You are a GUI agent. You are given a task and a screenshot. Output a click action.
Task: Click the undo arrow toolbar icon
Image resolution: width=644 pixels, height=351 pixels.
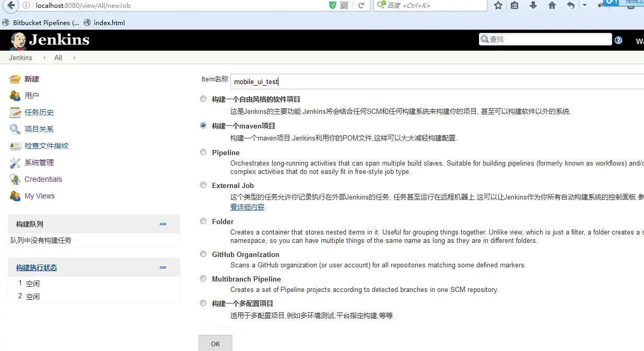click(571, 5)
